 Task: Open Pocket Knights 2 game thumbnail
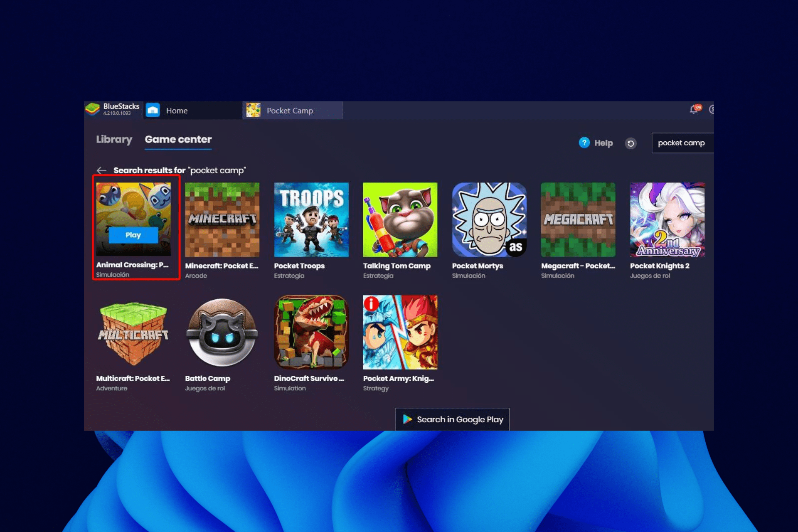[667, 219]
